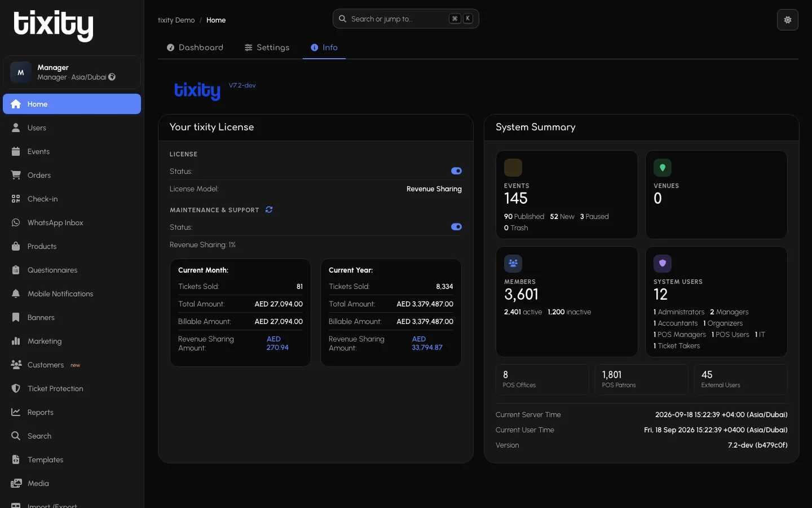This screenshot has width=812, height=508.
Task: Open the Ticket Protection shield icon
Action: [x=16, y=388]
